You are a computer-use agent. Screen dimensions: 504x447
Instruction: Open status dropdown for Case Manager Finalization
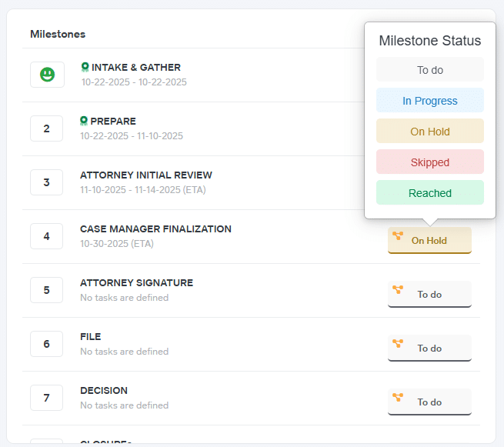click(429, 241)
